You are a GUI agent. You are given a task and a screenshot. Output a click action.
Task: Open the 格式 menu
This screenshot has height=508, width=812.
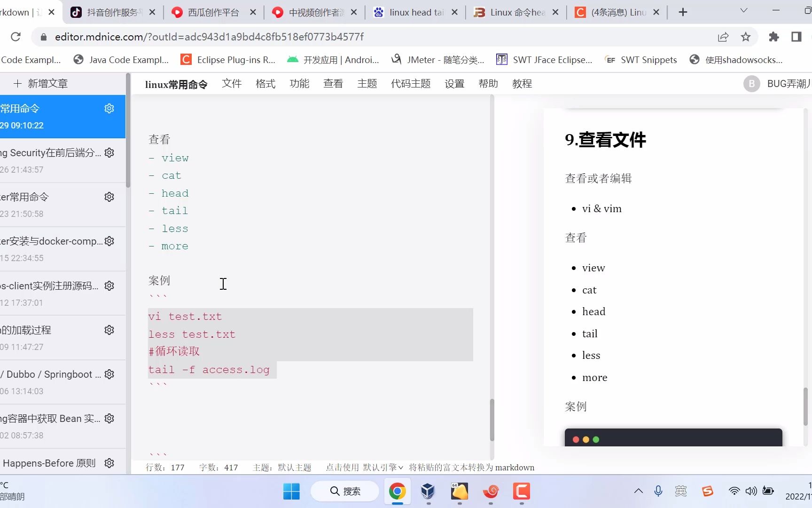click(x=265, y=83)
